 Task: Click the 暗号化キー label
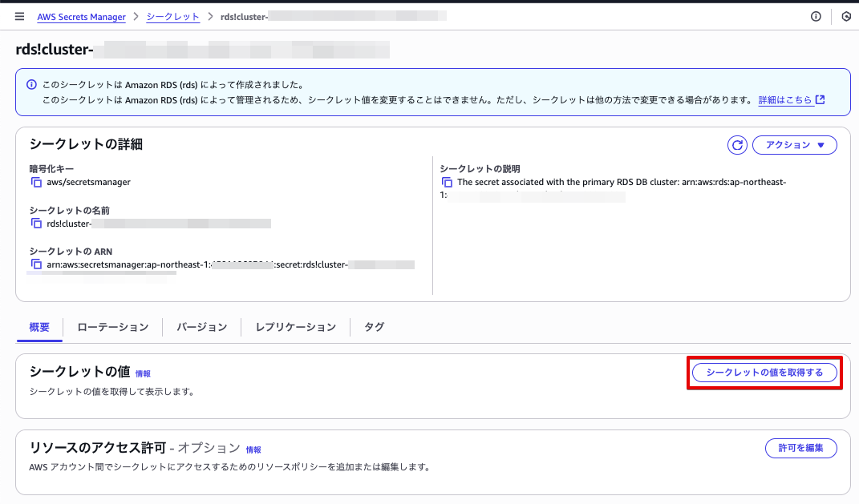[51, 169]
